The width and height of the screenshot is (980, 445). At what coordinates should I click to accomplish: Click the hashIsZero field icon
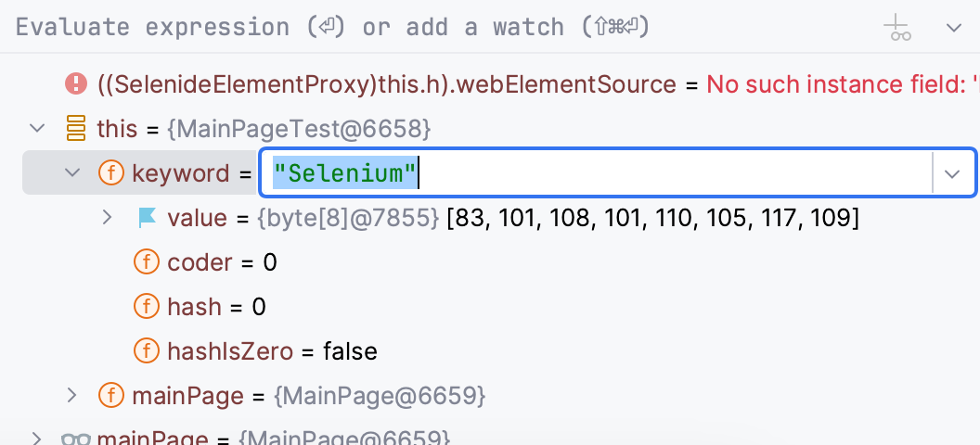[x=147, y=351]
